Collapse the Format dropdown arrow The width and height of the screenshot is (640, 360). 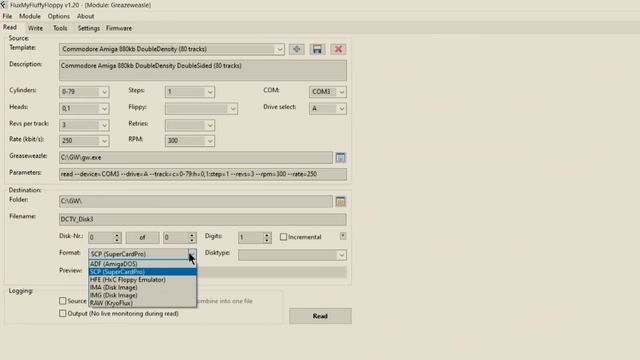192,254
